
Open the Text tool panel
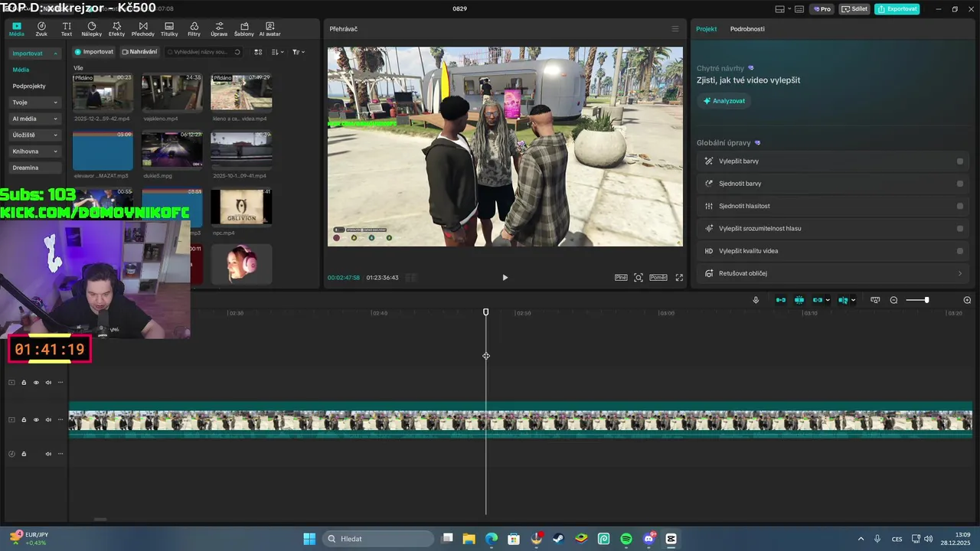coord(67,29)
